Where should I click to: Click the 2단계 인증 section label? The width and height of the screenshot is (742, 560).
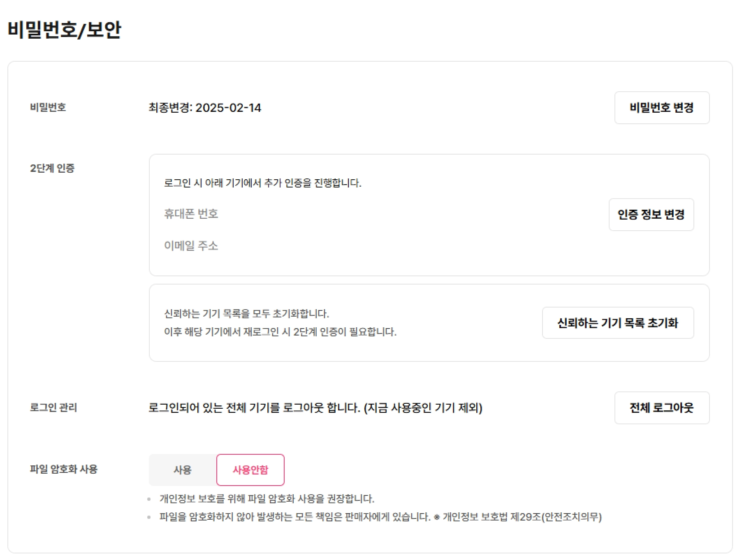(52, 168)
